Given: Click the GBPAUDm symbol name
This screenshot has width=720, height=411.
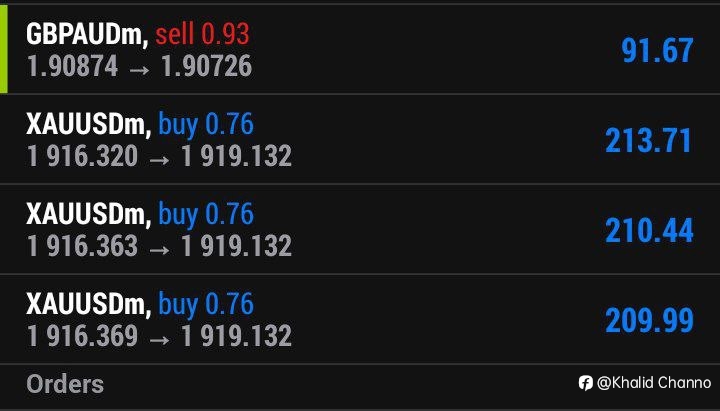Looking at the screenshot, I should [x=87, y=34].
